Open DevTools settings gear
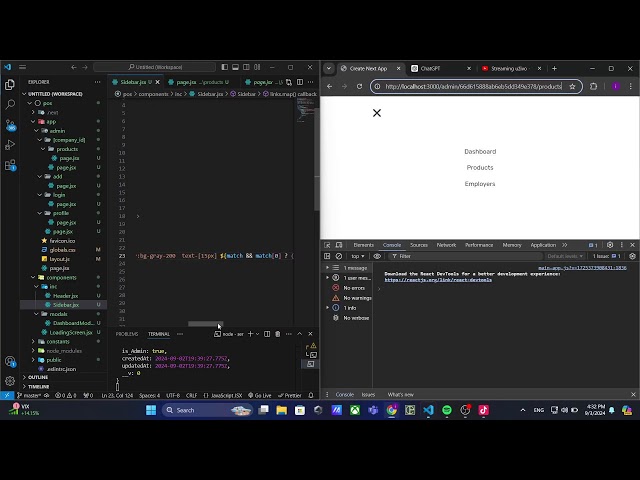 [x=610, y=245]
